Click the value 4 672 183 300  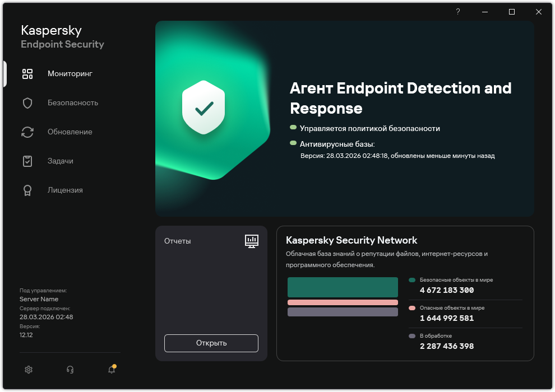[447, 290]
